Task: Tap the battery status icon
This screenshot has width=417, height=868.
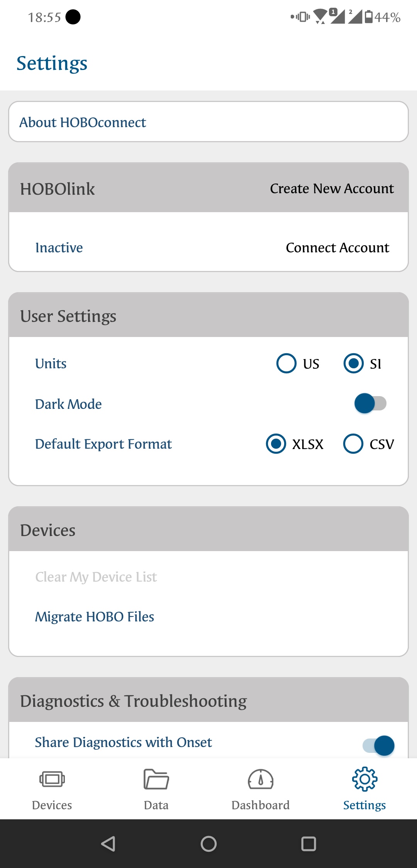Action: (369, 17)
